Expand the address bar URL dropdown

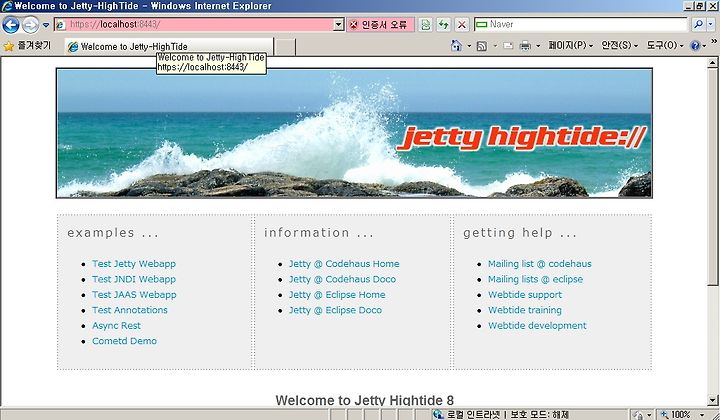(339, 24)
